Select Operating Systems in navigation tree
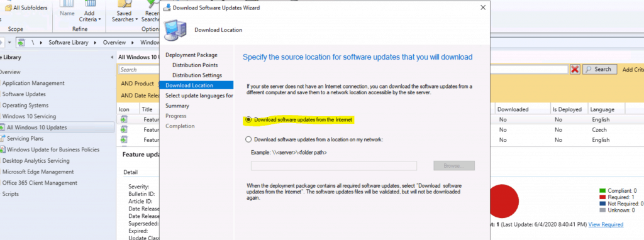 tap(25, 106)
